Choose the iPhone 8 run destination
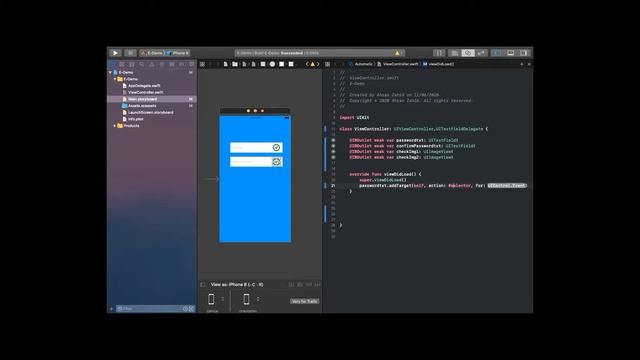The image size is (640, 360). pyautogui.click(x=178, y=53)
